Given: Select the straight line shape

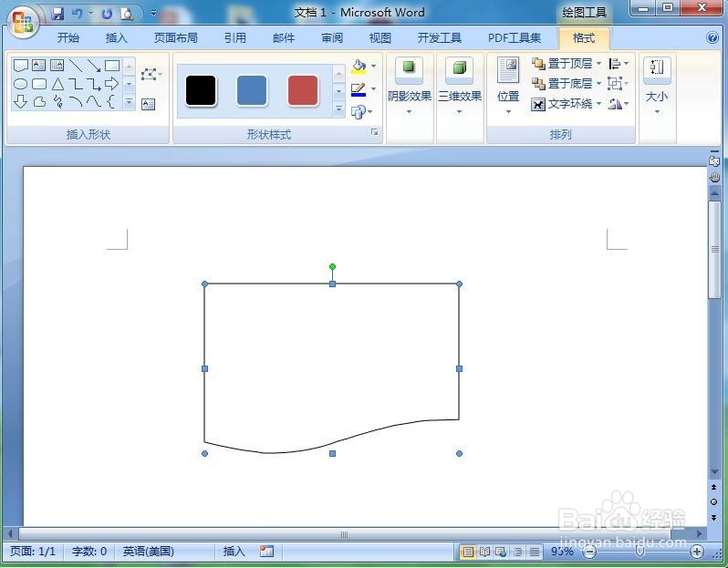Looking at the screenshot, I should (x=75, y=66).
